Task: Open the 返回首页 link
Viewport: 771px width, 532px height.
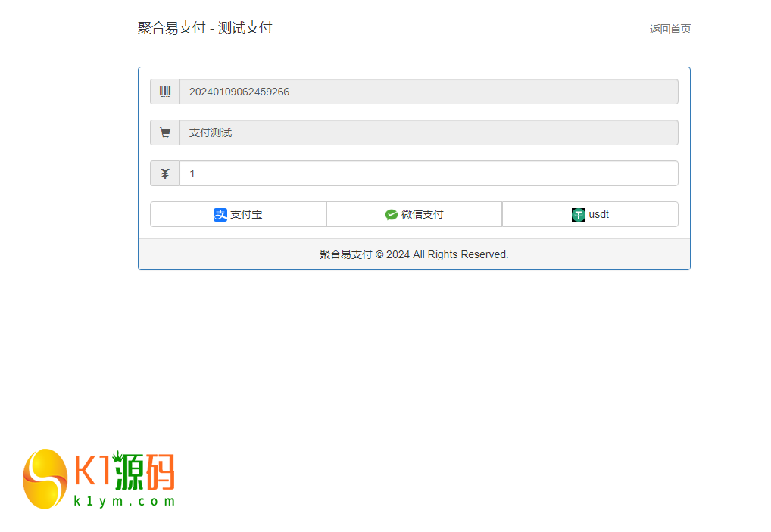Action: point(670,29)
